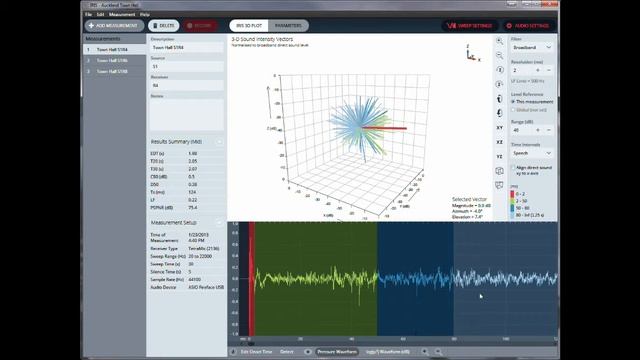Screen dimensions: 640x360
Task: Rotate the plot with the downward arrow icon
Action: (x=499, y=113)
